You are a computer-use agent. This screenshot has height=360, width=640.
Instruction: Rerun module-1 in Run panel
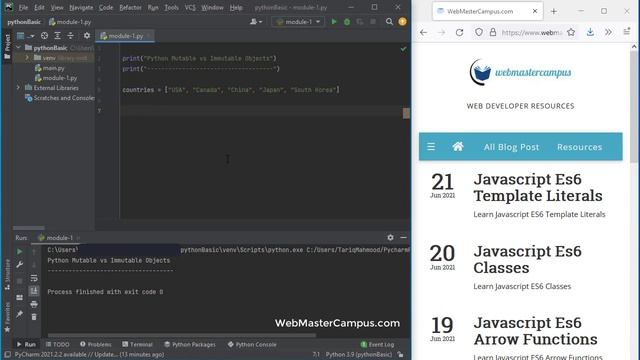(x=20, y=251)
